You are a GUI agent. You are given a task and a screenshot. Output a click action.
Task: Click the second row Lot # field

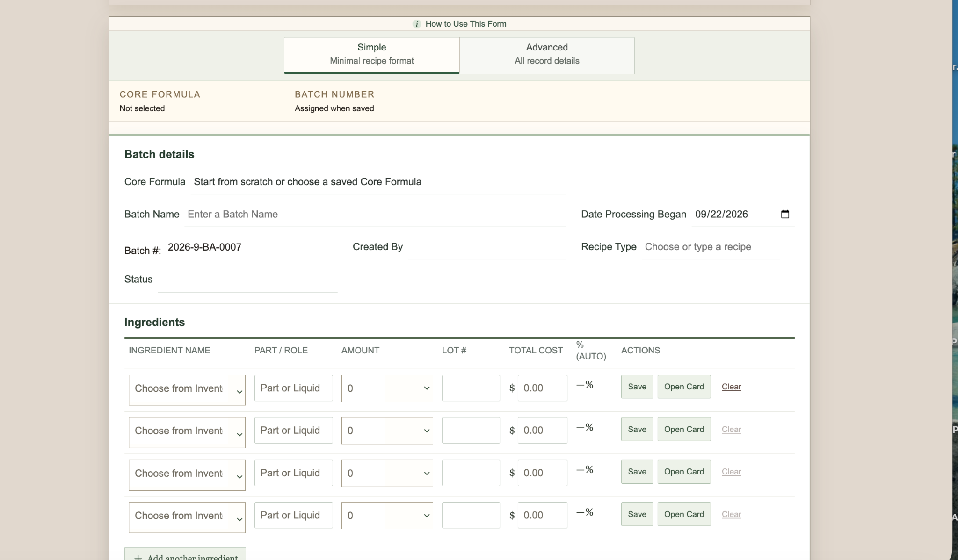(x=471, y=430)
